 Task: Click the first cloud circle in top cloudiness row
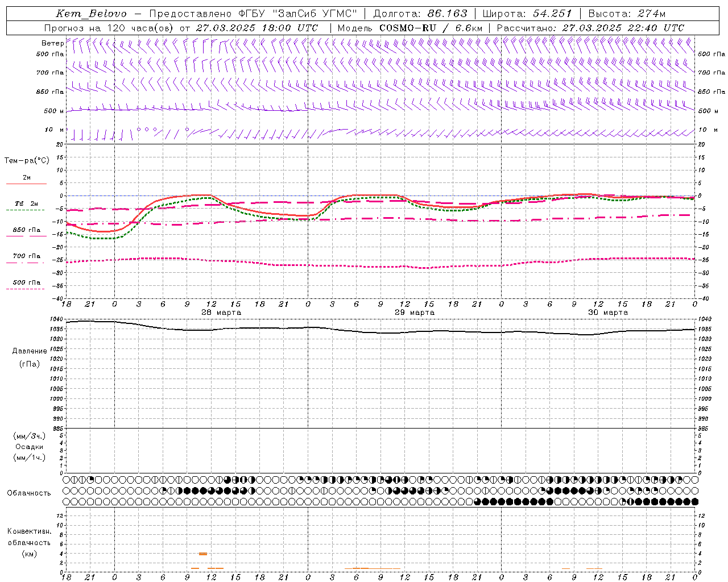tap(67, 480)
